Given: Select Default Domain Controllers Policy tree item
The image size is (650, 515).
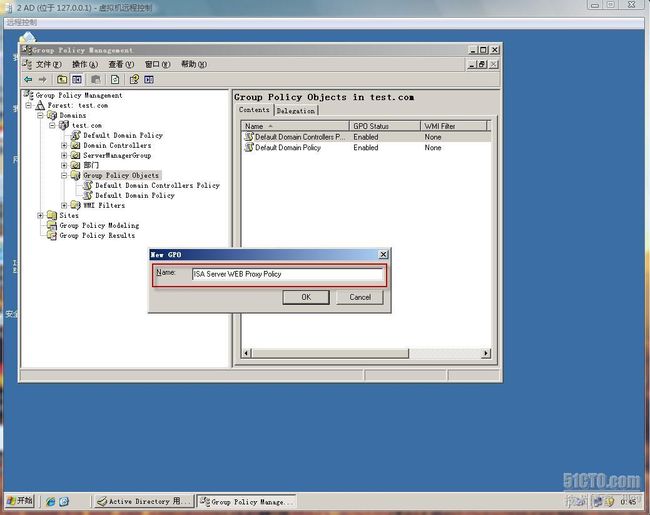Looking at the screenshot, I should [x=158, y=185].
